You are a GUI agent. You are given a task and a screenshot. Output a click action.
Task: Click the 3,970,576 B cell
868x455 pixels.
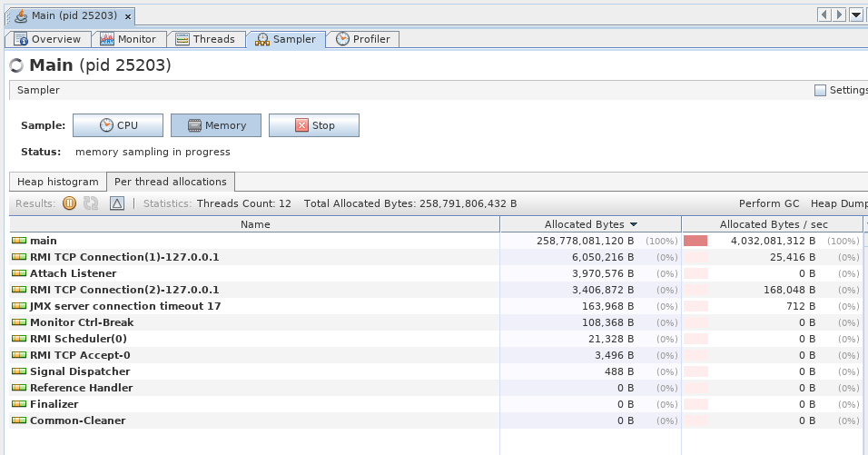coord(602,273)
